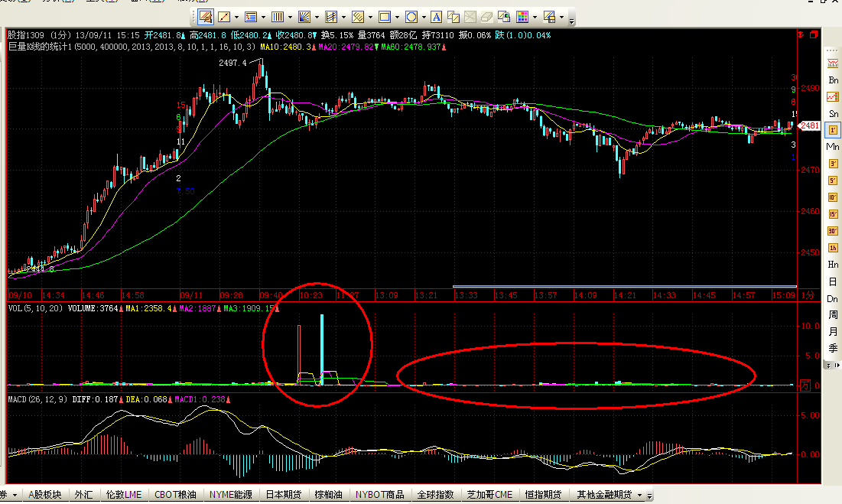Screen dimensions: 842x504
Task: Select the letter A text tool
Action: point(437,17)
